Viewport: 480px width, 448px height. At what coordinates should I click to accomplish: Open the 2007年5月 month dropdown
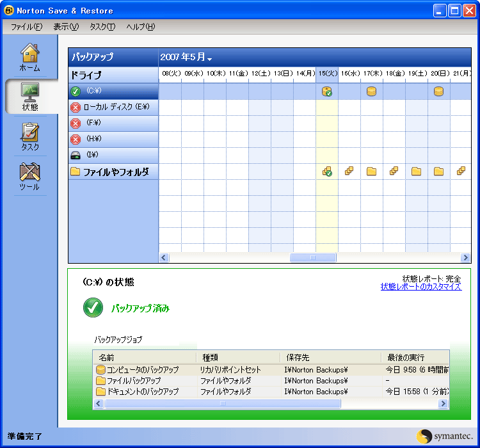(x=186, y=57)
